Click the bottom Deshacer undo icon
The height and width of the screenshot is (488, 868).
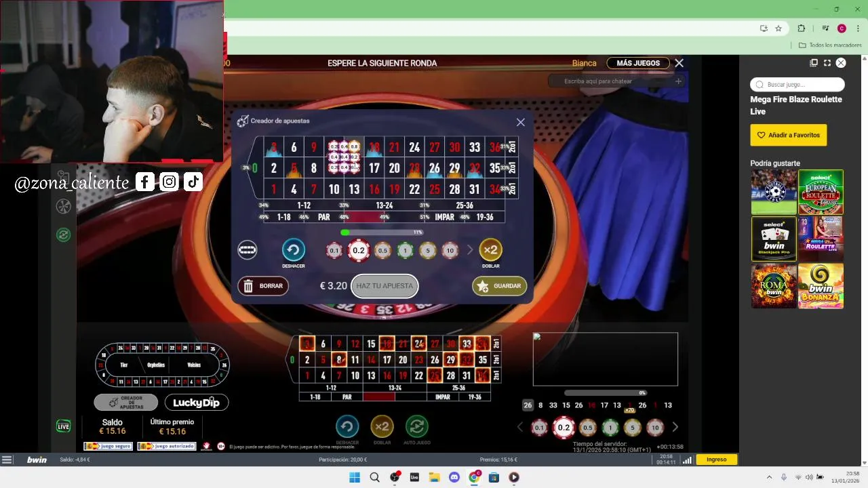pos(347,426)
